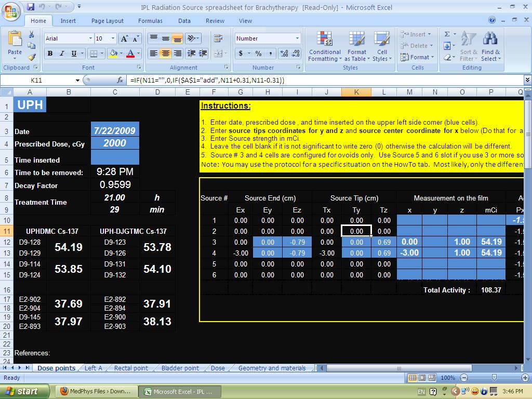Toggle Align Text Right

click(177, 54)
